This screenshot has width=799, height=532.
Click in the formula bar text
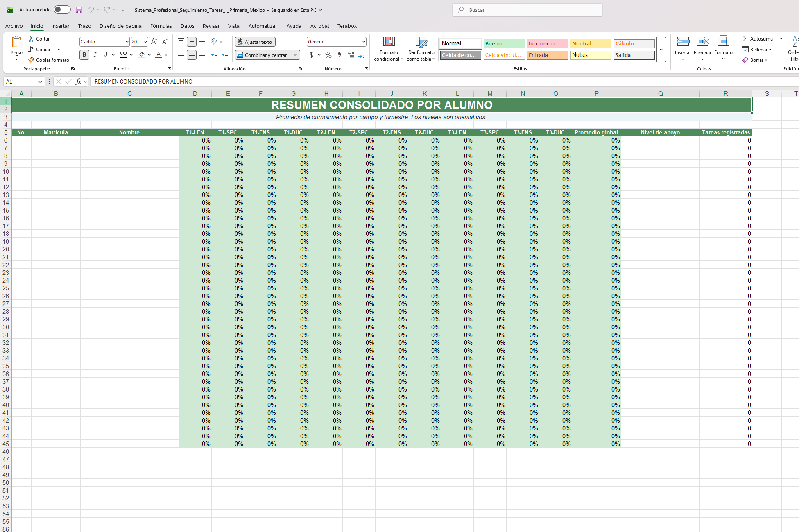[x=143, y=81]
